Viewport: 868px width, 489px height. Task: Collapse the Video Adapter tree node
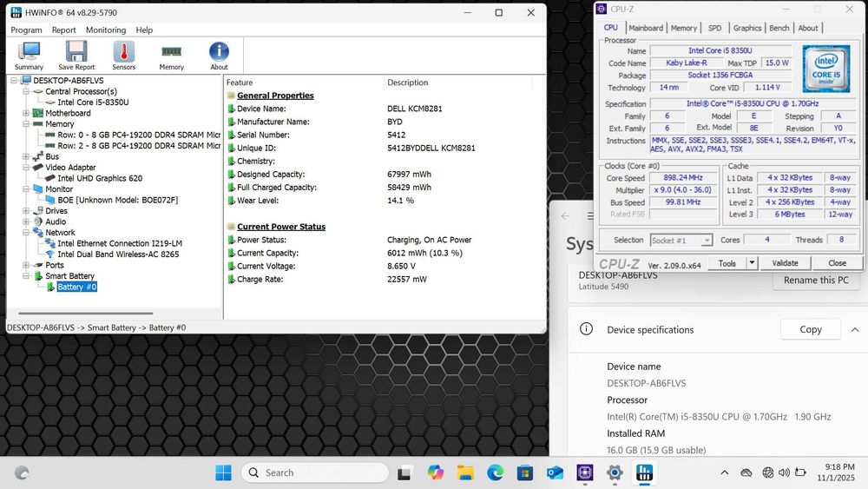tap(26, 168)
